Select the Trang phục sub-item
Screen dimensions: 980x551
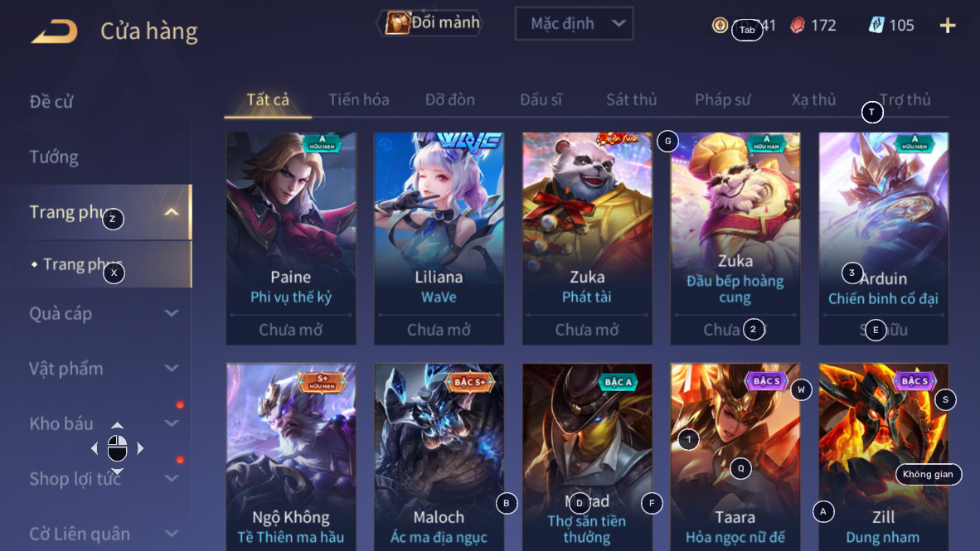pos(83,264)
